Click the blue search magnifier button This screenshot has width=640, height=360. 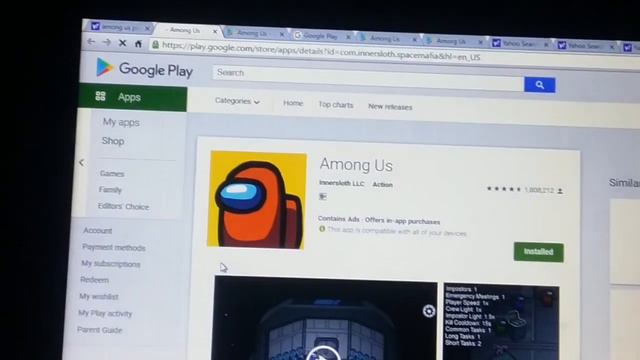coord(540,85)
